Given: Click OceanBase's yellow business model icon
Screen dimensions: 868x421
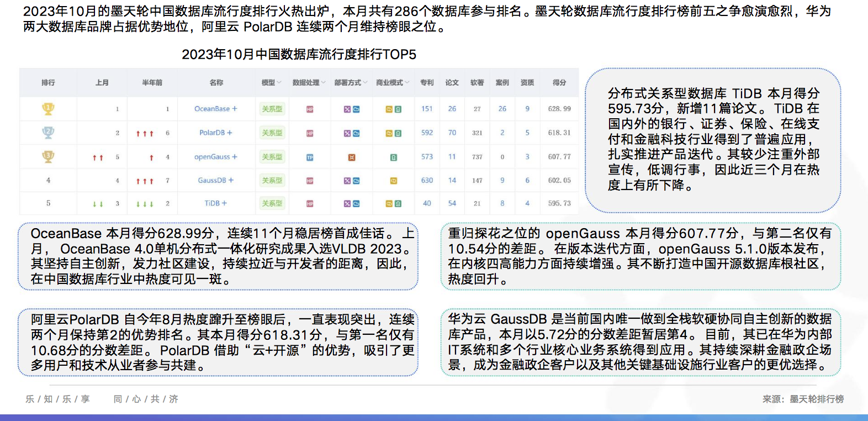Looking at the screenshot, I should (x=389, y=109).
